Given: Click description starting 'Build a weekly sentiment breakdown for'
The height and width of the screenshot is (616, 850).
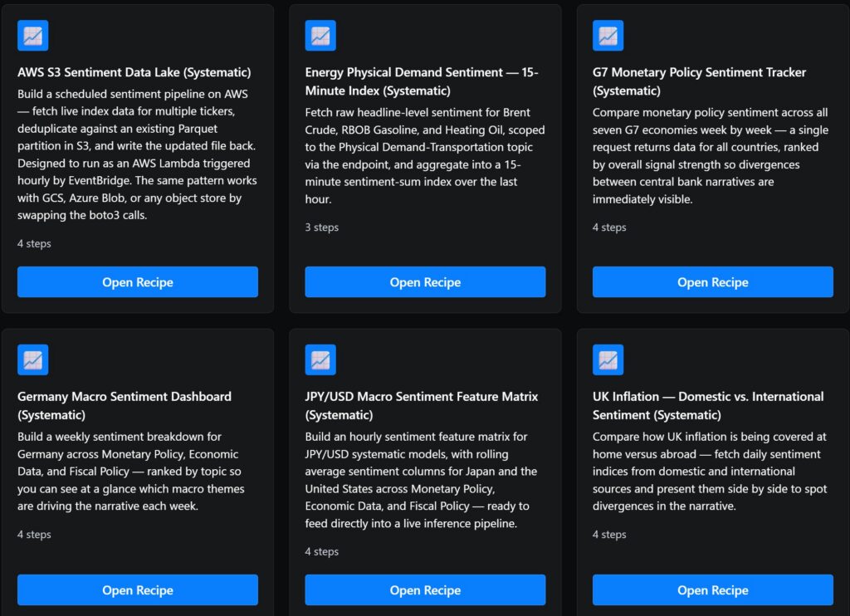Looking at the screenshot, I should [130, 472].
